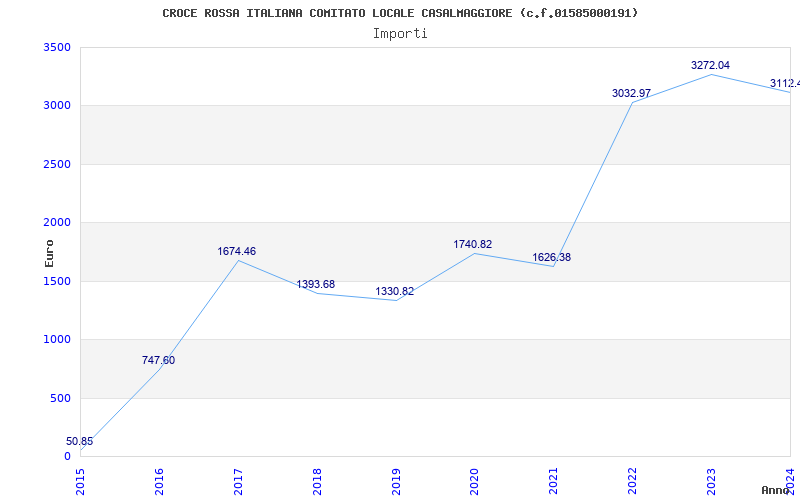
Task: Select data value 747.60
Action: click(158, 360)
